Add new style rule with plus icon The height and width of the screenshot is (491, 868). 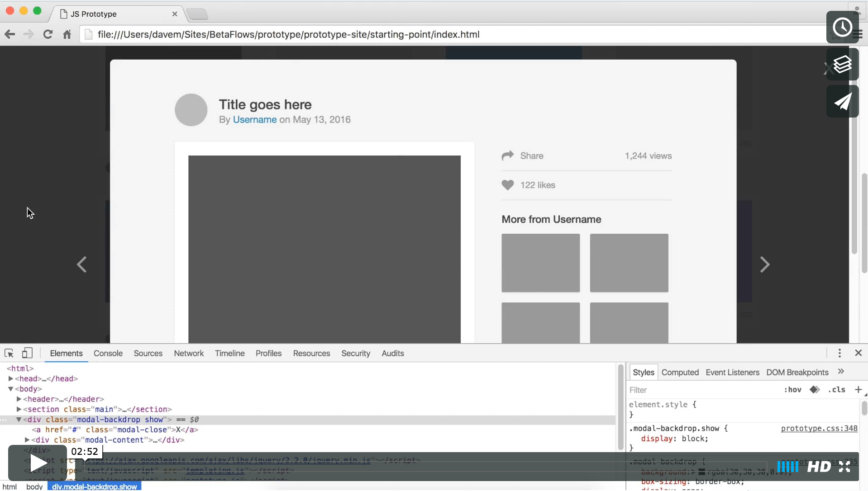tap(858, 389)
